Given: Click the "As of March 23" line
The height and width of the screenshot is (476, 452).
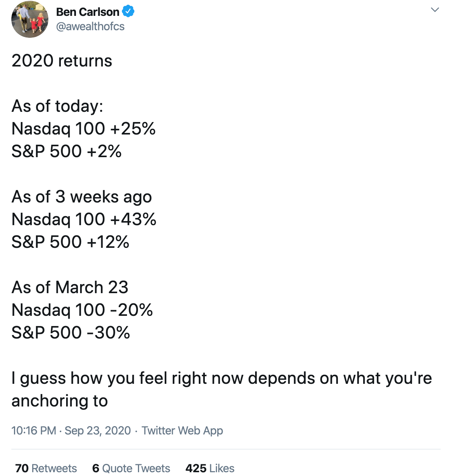Looking at the screenshot, I should (x=70, y=287).
